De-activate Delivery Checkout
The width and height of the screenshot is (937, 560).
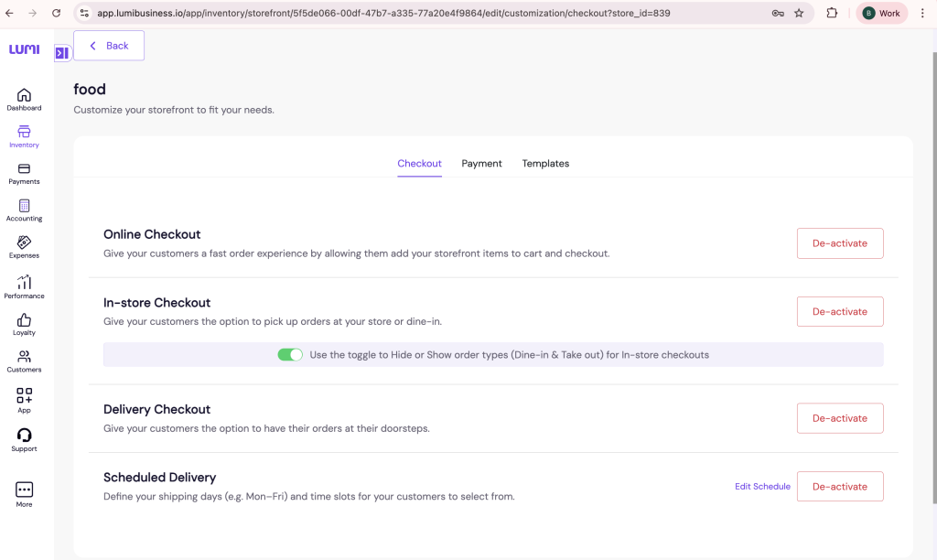pyautogui.click(x=839, y=417)
